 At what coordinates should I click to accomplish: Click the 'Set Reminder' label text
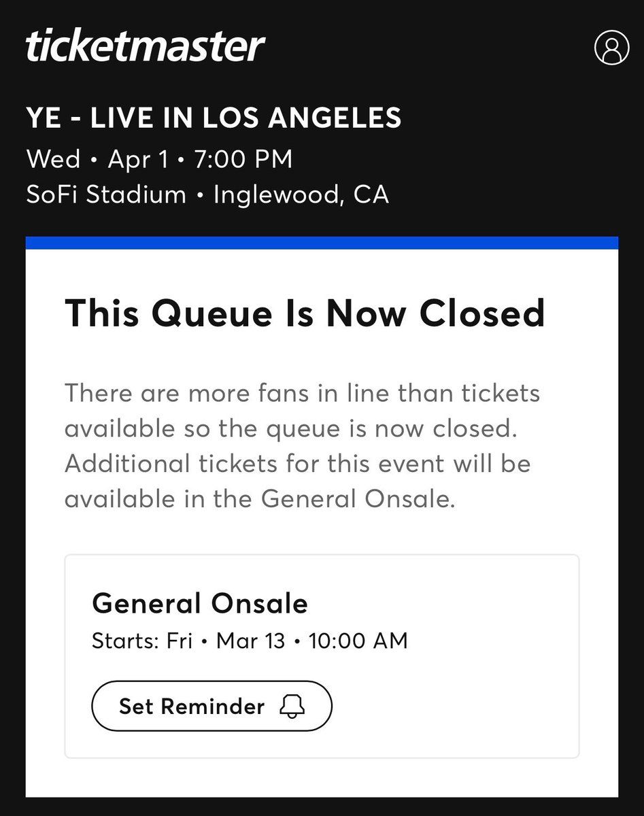click(x=192, y=707)
